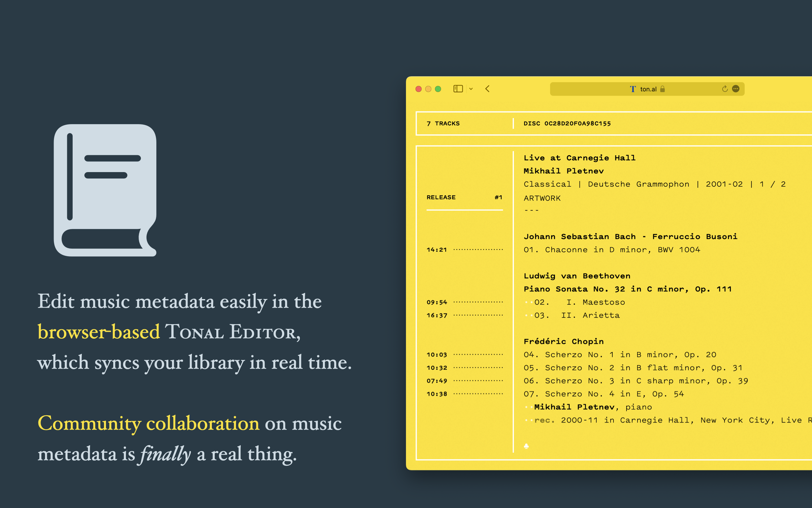Click the large book icon

[105, 190]
